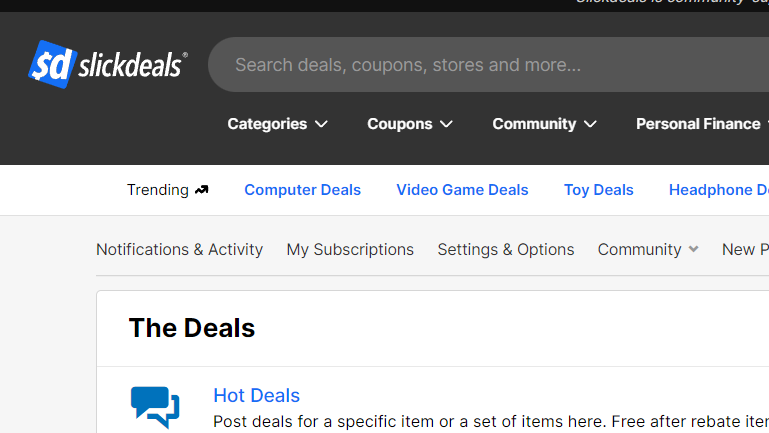Open the Hot Deals forum link
This screenshot has height=433, width=769.
(x=256, y=395)
